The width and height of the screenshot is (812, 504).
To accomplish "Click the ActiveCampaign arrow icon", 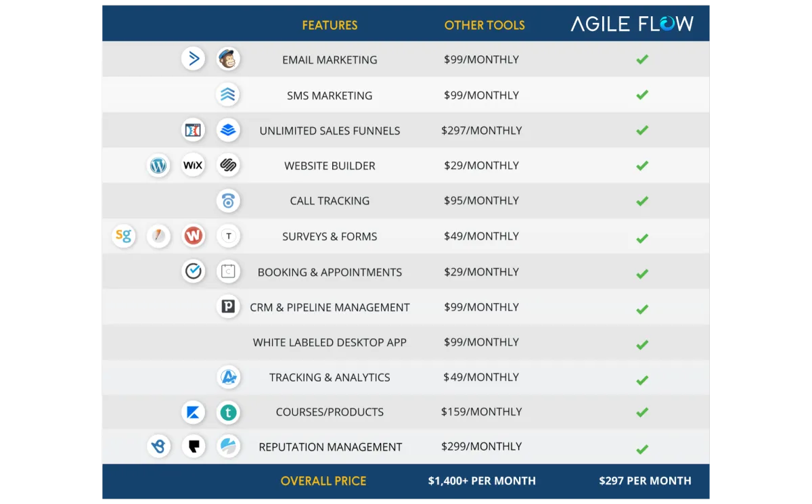I will click(194, 60).
